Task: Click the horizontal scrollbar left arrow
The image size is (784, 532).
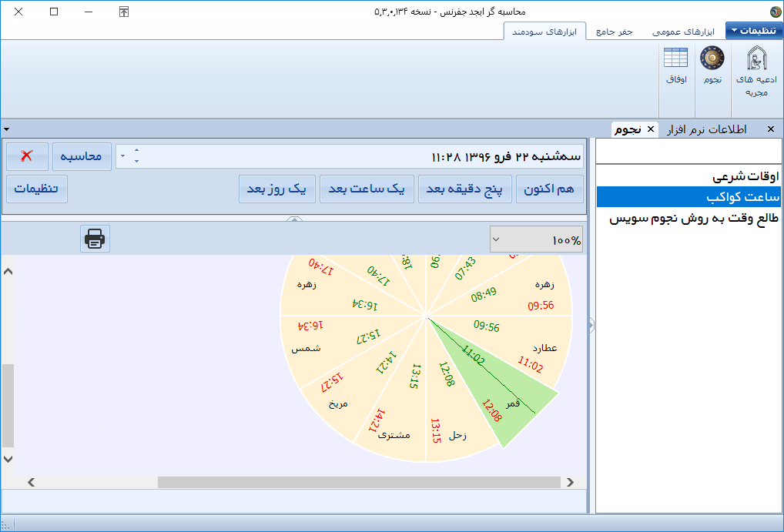Action: tap(31, 482)
